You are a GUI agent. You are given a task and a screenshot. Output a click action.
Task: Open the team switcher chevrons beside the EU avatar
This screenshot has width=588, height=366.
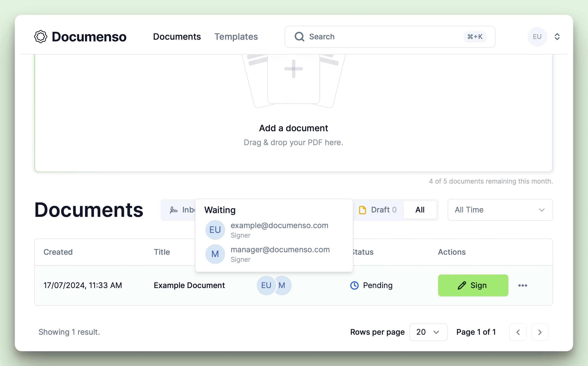click(557, 37)
